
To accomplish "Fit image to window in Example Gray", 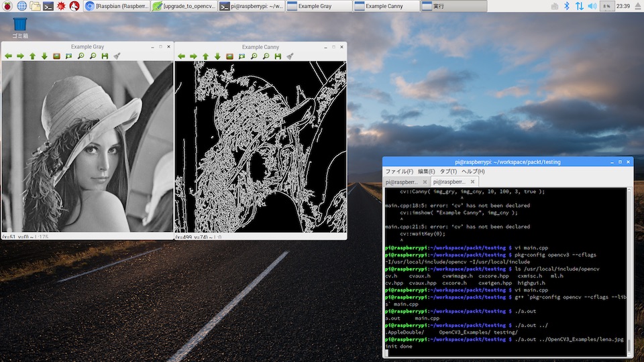I will (x=68, y=56).
